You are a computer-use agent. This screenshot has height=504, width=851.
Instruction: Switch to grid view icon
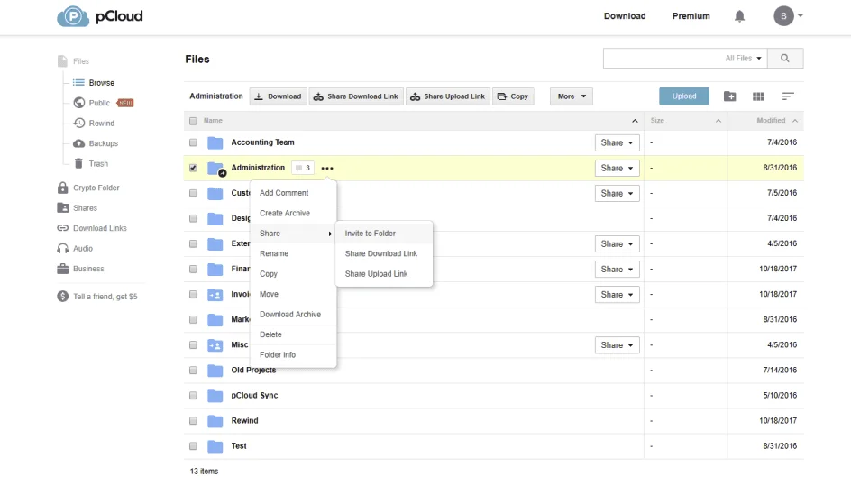tap(758, 96)
